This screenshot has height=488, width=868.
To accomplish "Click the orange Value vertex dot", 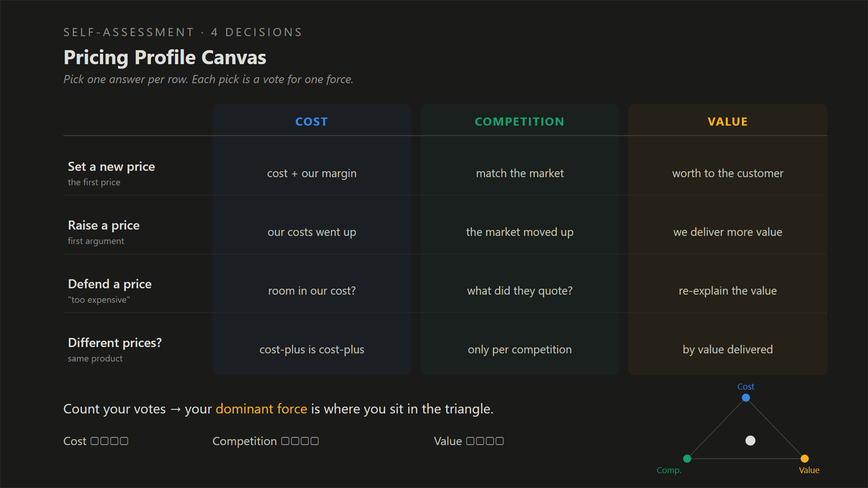I will (805, 459).
